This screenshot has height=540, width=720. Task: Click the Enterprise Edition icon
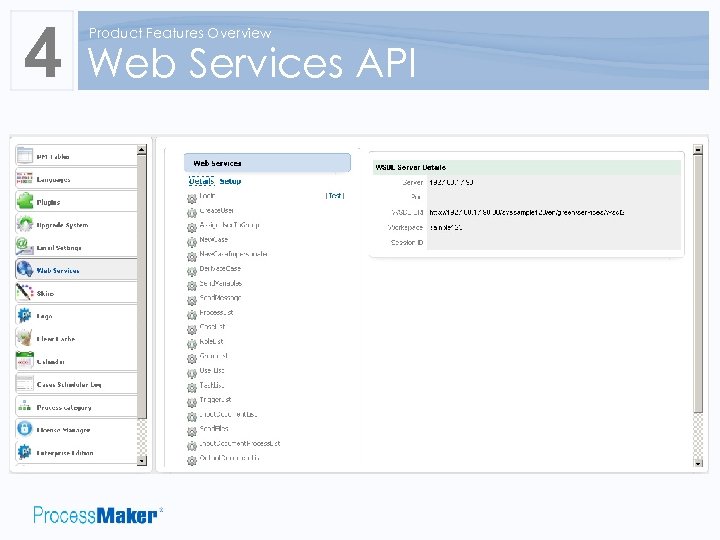click(x=24, y=452)
